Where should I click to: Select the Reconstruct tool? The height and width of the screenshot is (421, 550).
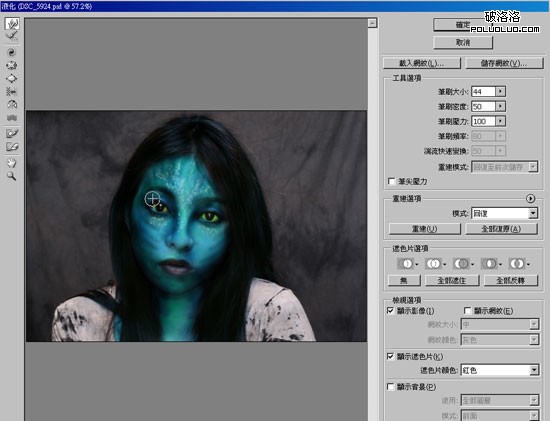click(x=12, y=35)
